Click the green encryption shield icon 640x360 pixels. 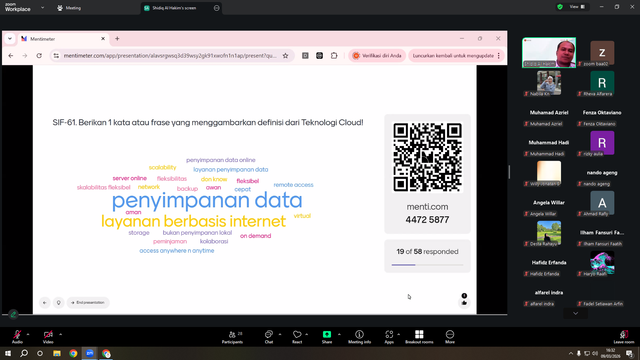pos(560,7)
